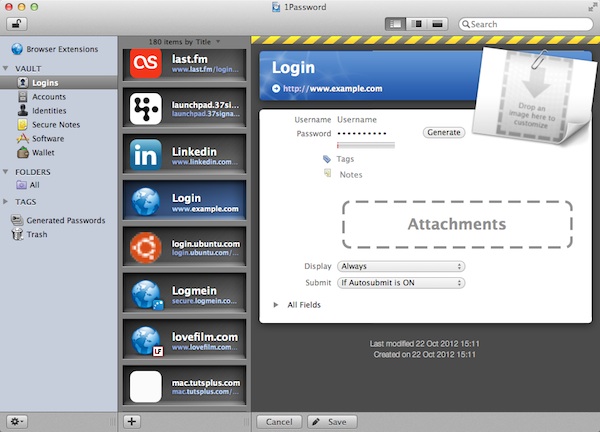Open the gear settings menu
Screen dimensions: 600x432
[x=17, y=422]
